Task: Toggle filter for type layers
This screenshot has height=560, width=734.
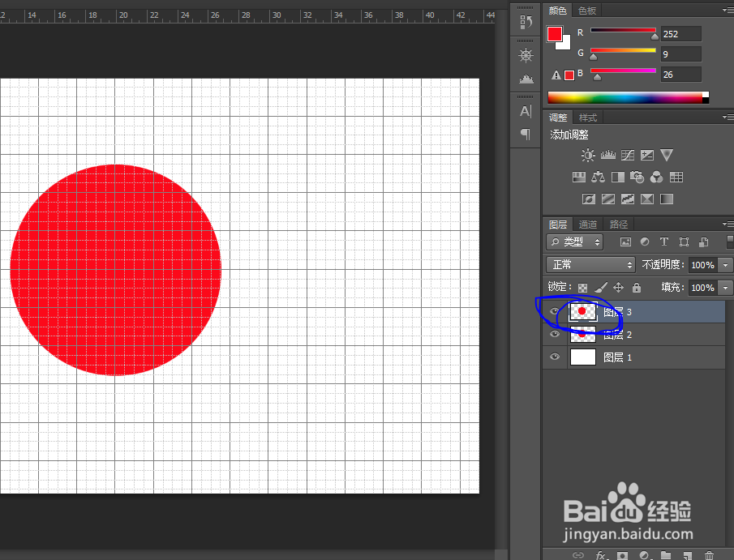Action: (x=663, y=242)
